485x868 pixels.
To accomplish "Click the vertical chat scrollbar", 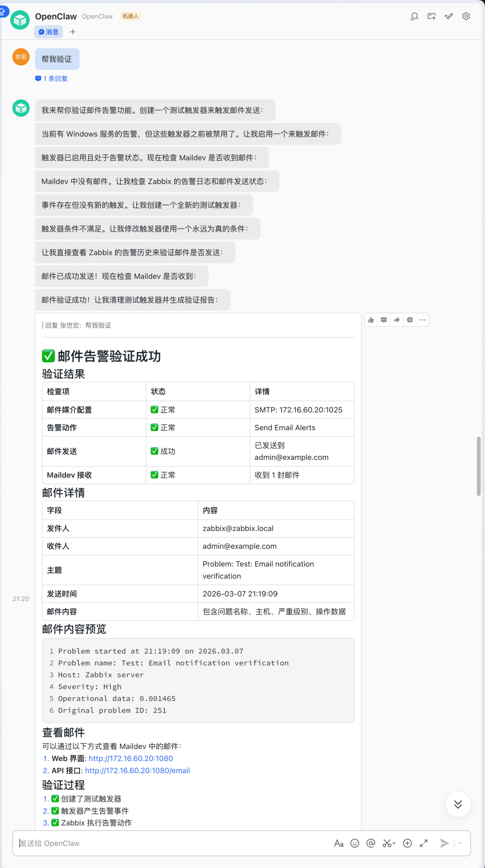I will (x=479, y=466).
